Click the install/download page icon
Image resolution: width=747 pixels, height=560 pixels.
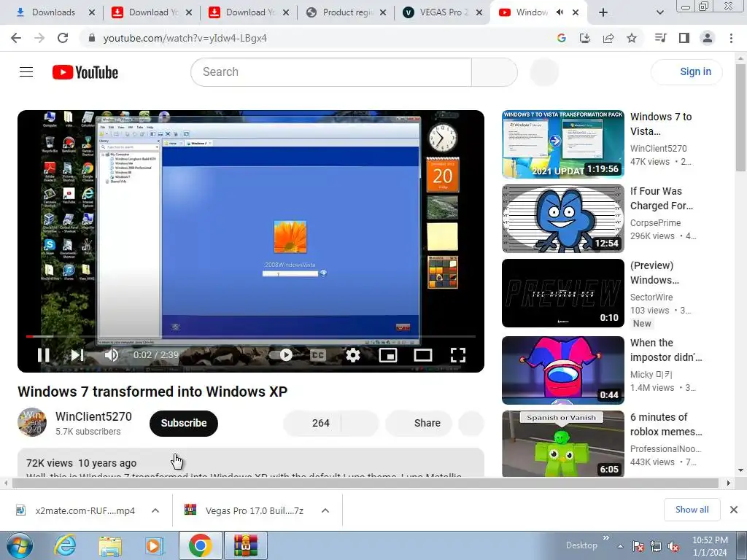pyautogui.click(x=584, y=38)
